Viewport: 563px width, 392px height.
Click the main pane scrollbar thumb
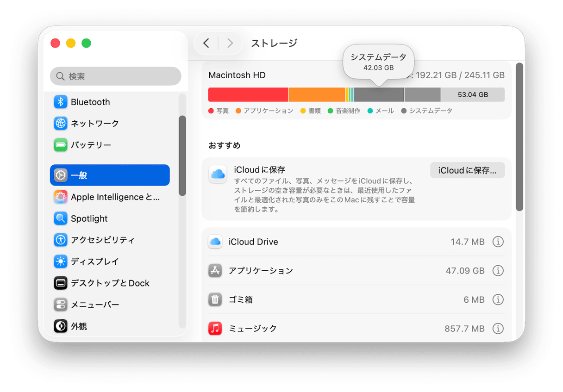point(519,137)
